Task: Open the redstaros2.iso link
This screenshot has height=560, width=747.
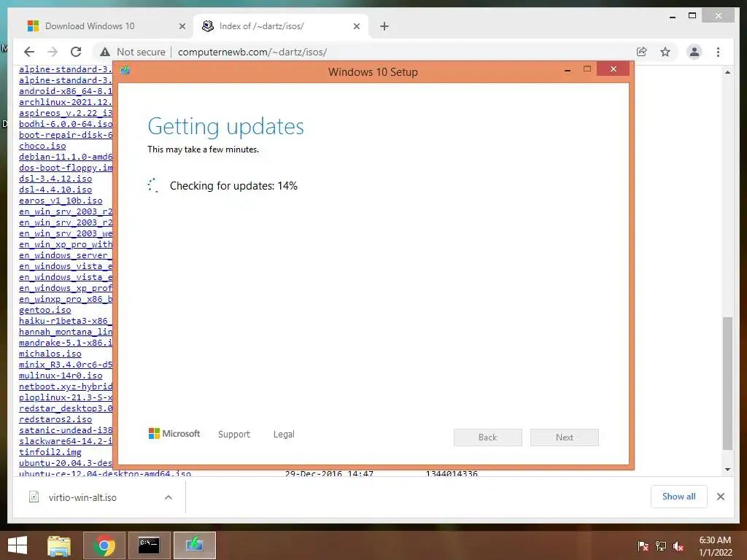Action: coord(55,419)
